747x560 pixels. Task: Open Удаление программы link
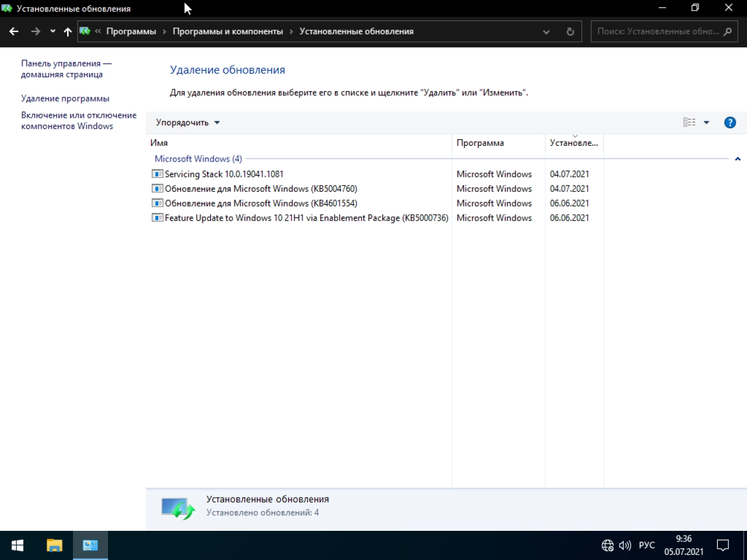coord(65,99)
